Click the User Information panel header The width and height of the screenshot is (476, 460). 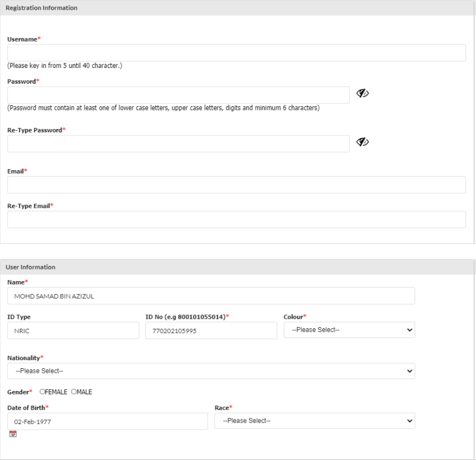pyautogui.click(x=31, y=267)
